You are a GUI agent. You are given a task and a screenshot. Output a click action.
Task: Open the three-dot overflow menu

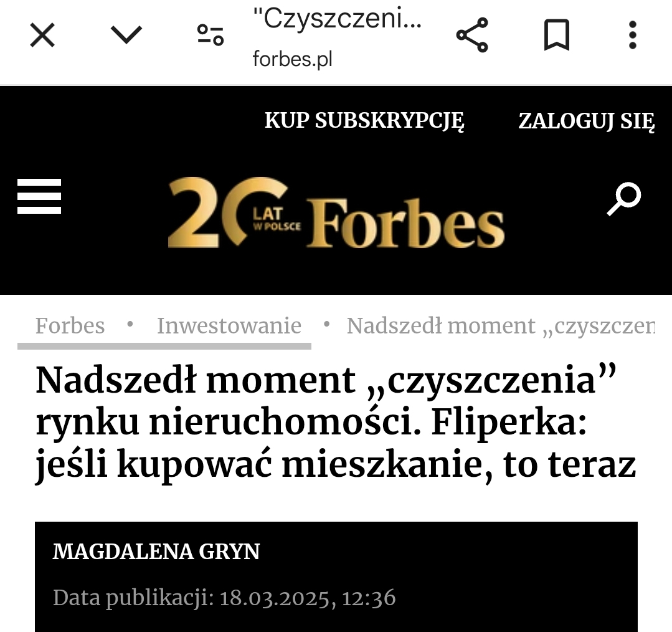(632, 35)
